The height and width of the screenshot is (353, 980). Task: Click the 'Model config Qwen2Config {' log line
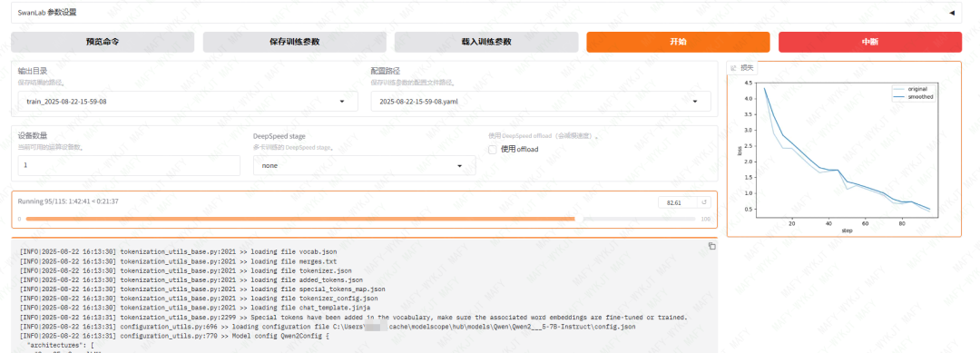174,336
